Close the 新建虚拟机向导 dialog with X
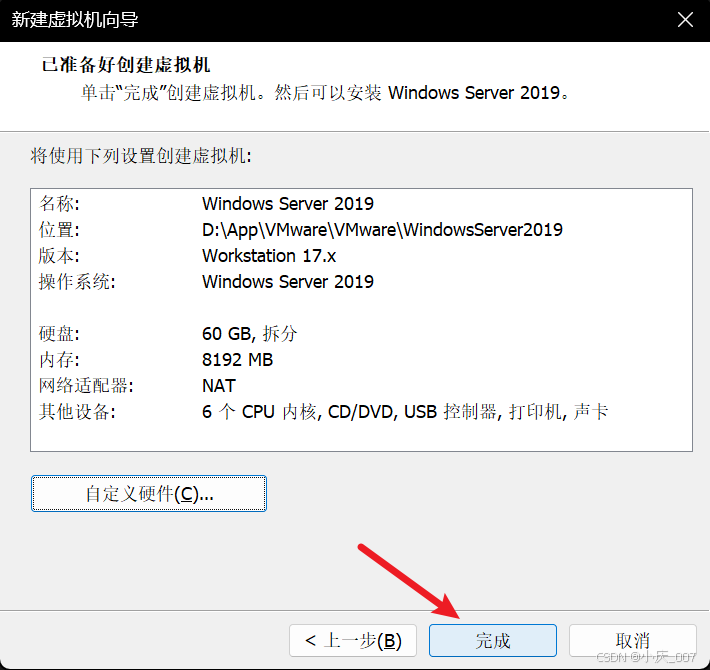The width and height of the screenshot is (710, 670). [x=685, y=20]
